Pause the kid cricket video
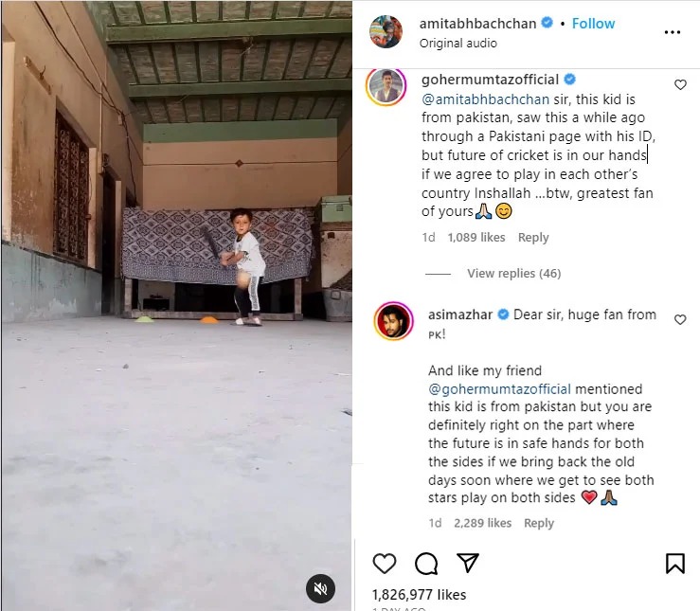This screenshot has height=611, width=700. tap(177, 305)
